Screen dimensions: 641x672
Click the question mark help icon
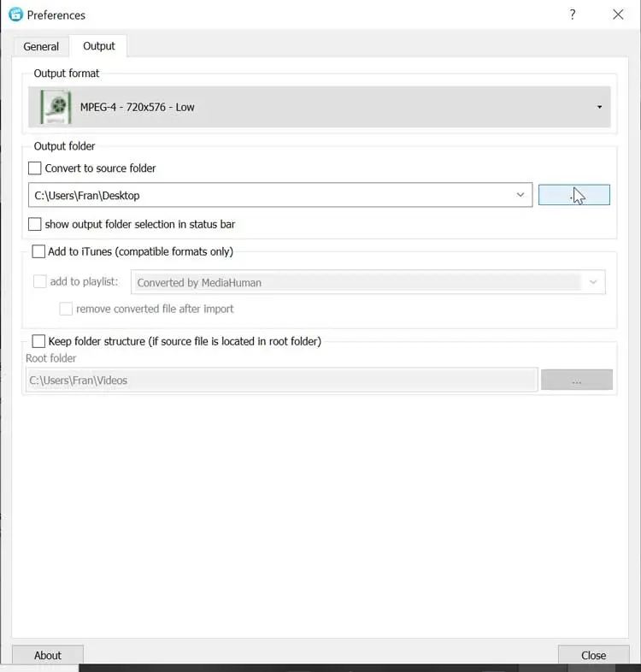click(573, 15)
